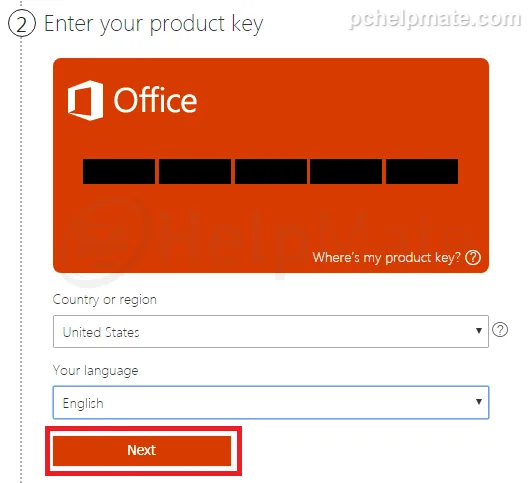Click the third product key segment box
531x483 pixels.
(271, 171)
